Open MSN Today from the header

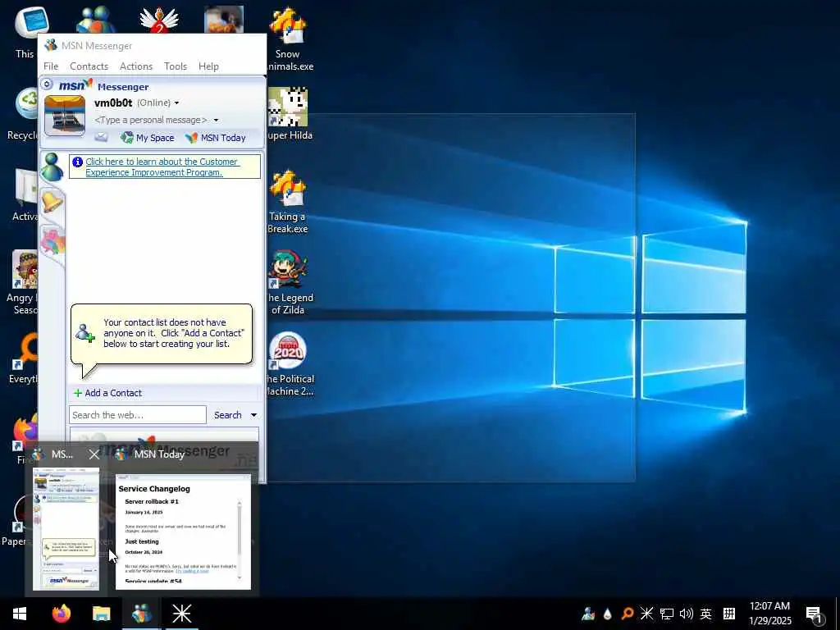[x=216, y=138]
